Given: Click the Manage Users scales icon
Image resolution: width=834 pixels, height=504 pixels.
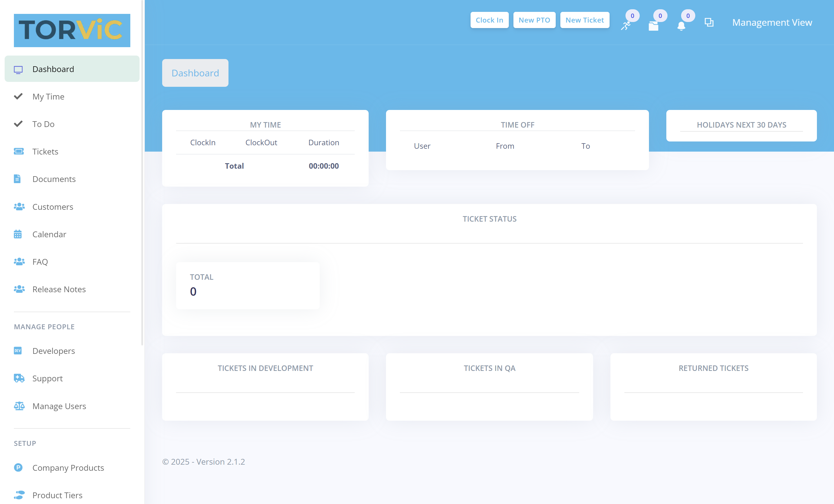Looking at the screenshot, I should click(x=19, y=406).
